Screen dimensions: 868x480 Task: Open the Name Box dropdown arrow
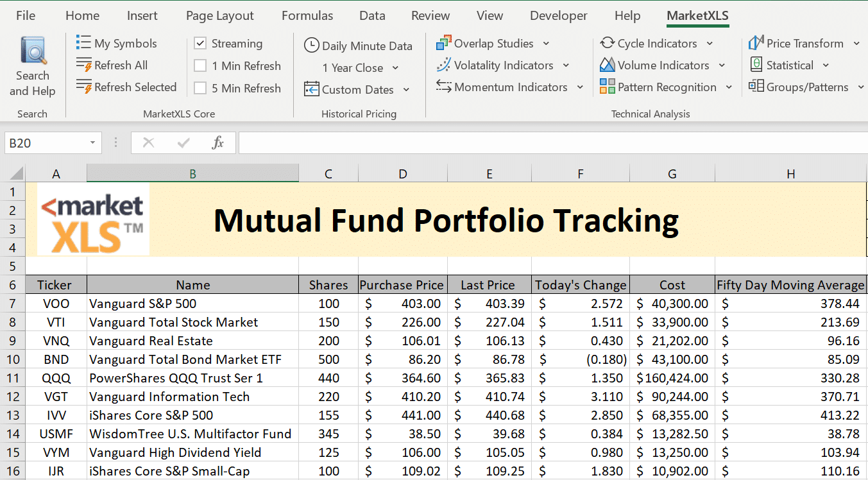[94, 142]
